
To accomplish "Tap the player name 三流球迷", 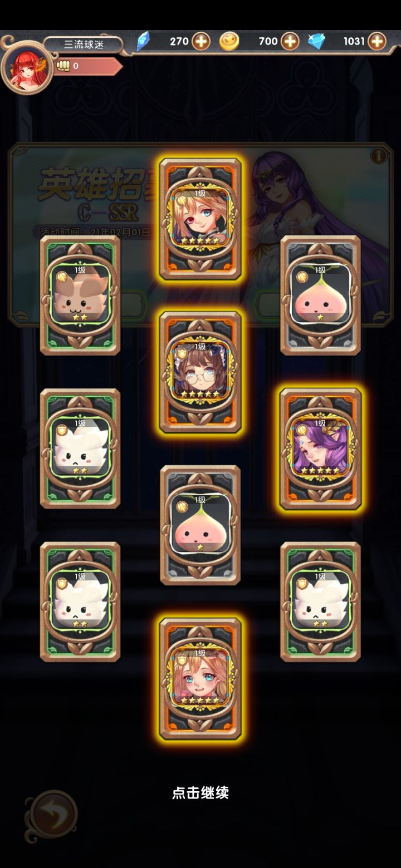I will 84,45.
